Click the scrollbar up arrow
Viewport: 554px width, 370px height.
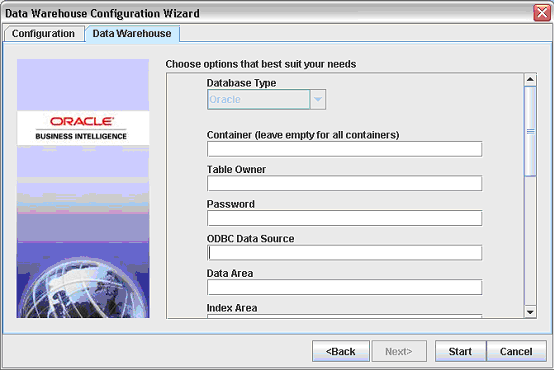click(530, 80)
